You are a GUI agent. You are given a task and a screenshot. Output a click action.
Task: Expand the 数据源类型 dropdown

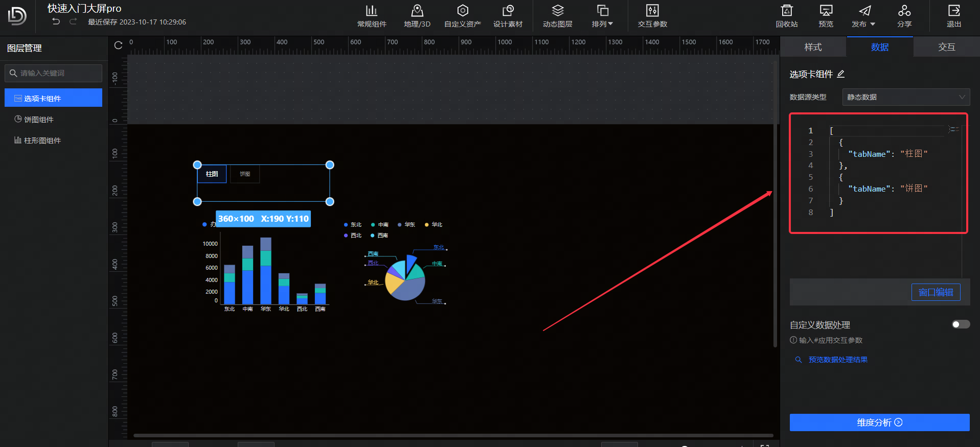pyautogui.click(x=905, y=97)
